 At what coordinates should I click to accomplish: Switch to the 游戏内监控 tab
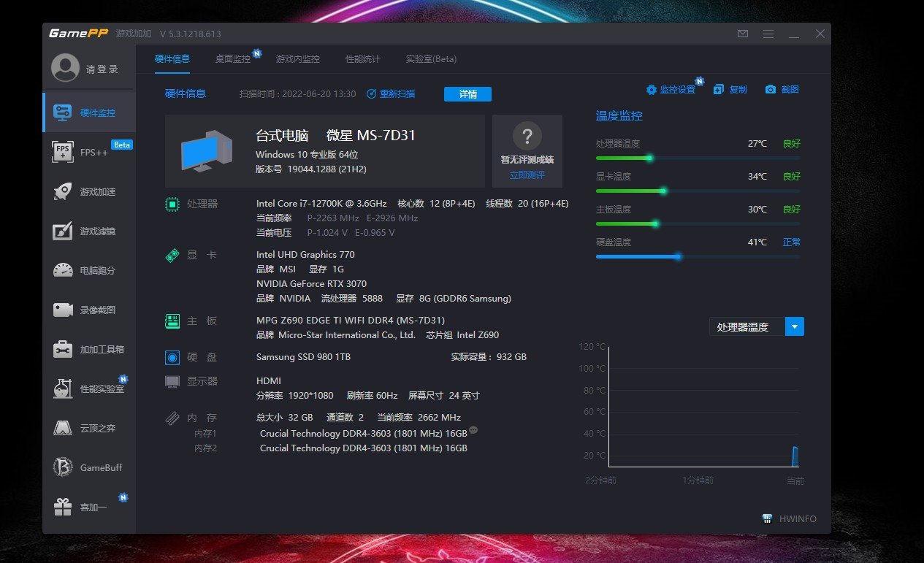click(298, 59)
